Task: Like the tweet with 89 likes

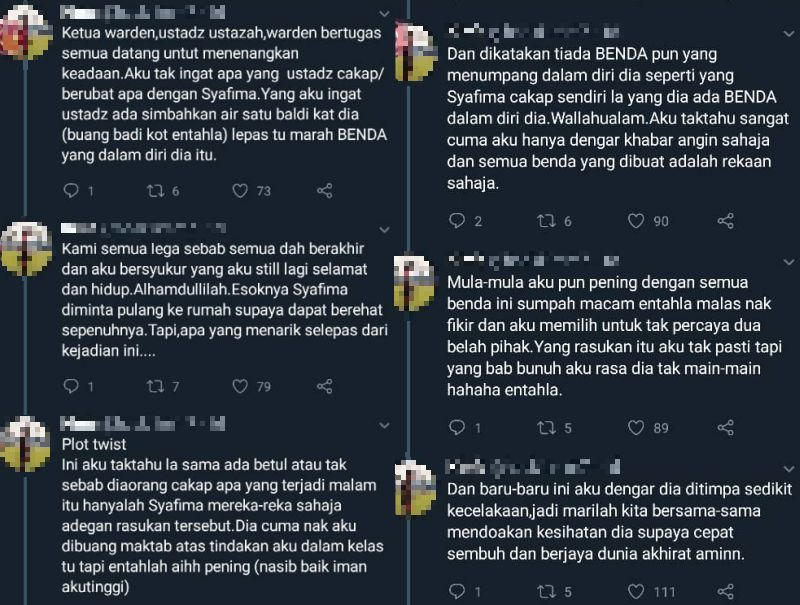Action: [x=636, y=428]
